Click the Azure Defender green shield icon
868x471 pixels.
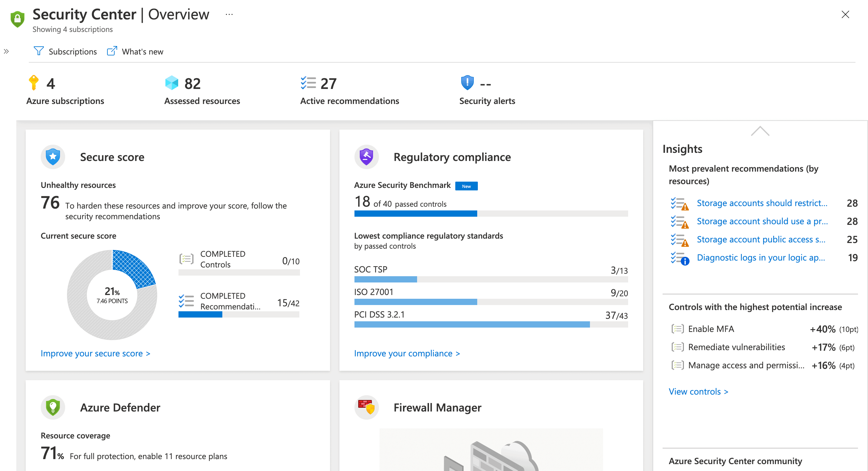coord(53,407)
